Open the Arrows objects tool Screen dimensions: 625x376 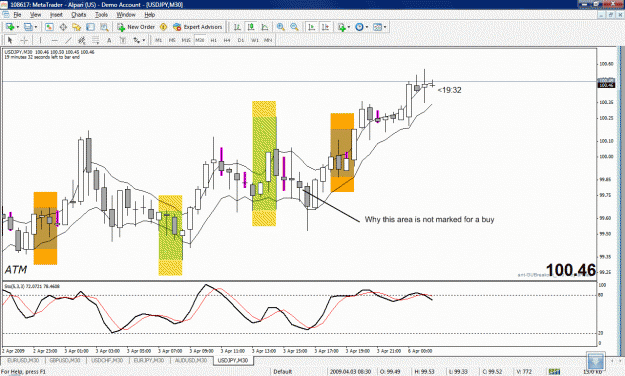[x=136, y=40]
